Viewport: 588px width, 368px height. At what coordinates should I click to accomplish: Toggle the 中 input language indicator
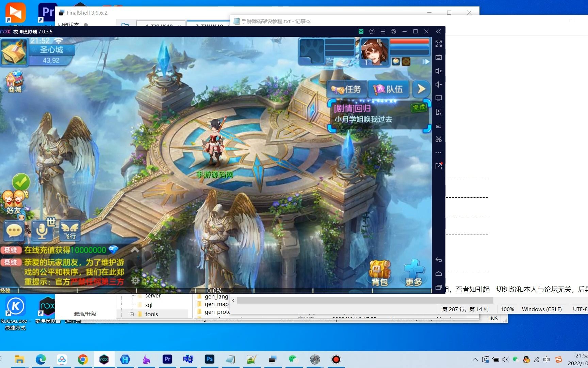[x=546, y=359]
